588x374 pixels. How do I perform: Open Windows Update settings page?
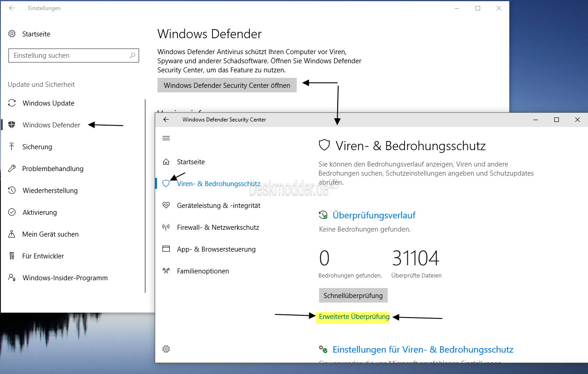(48, 103)
